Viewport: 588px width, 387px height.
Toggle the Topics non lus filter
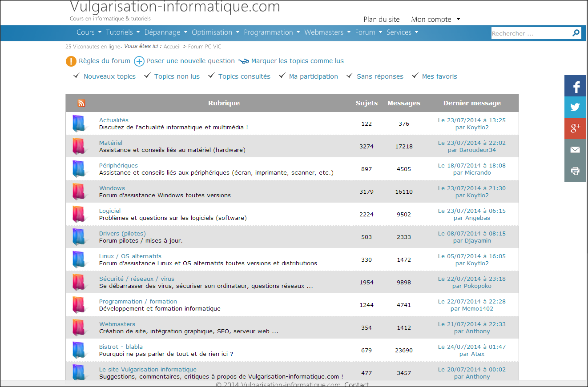177,76
